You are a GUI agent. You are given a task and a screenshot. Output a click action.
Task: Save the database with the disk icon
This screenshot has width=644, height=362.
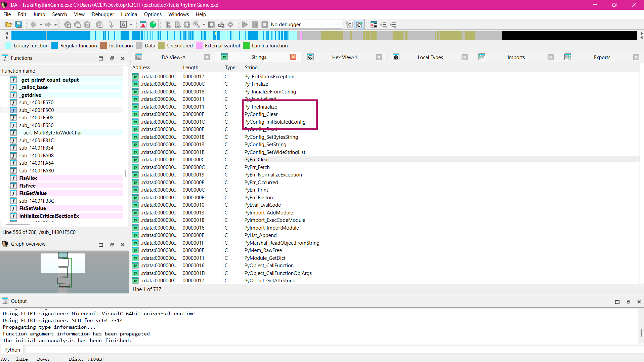point(18,25)
